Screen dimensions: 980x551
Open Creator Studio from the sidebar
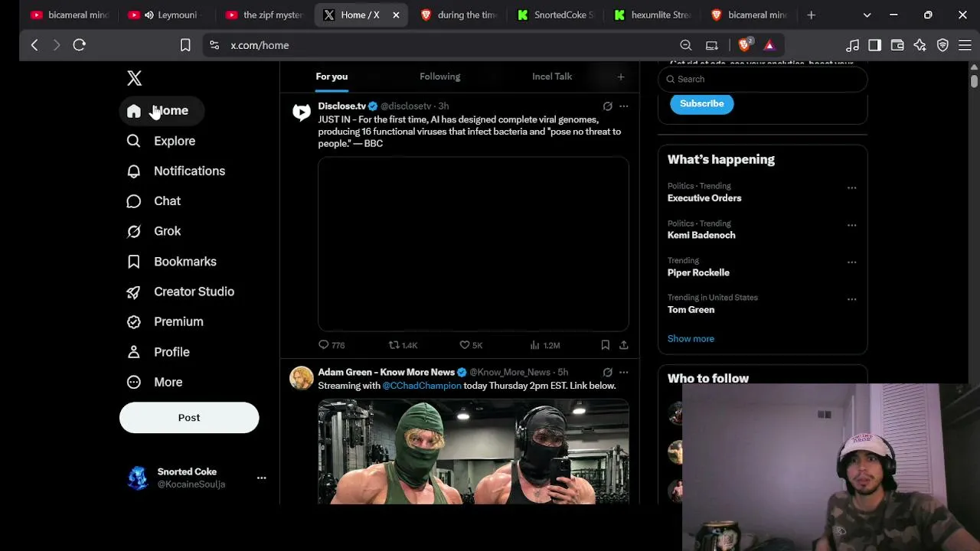tap(181, 292)
